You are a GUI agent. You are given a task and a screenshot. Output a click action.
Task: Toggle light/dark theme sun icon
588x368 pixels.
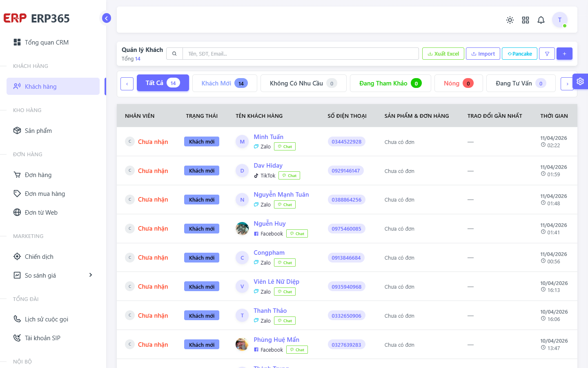pyautogui.click(x=510, y=20)
